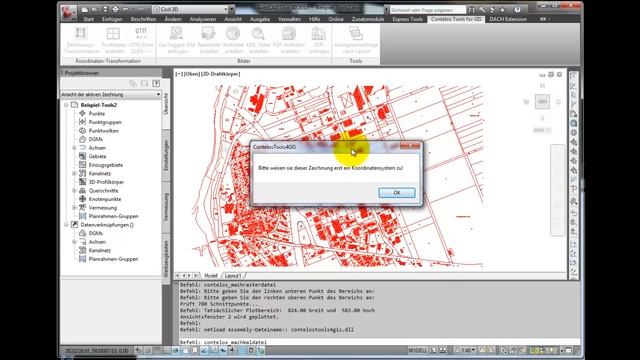This screenshot has width=640, height=360.
Task: Click the command line input field
Action: click(x=379, y=342)
